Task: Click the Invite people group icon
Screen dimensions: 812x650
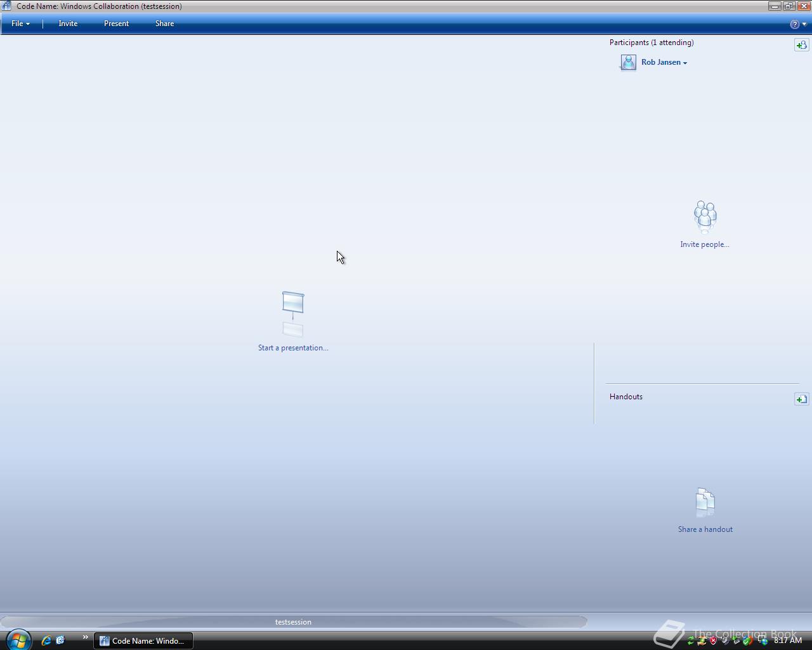Action: click(705, 217)
